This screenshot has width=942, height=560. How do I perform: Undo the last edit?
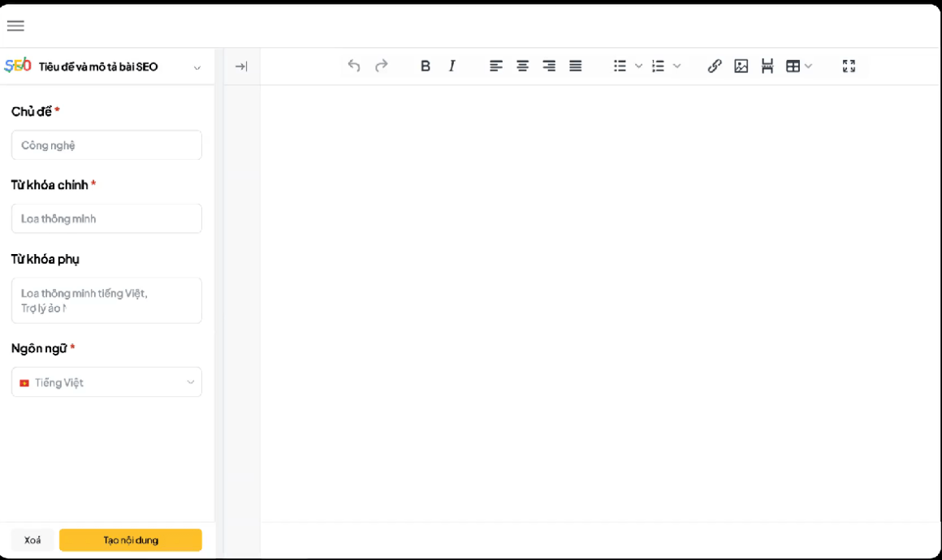tap(354, 66)
